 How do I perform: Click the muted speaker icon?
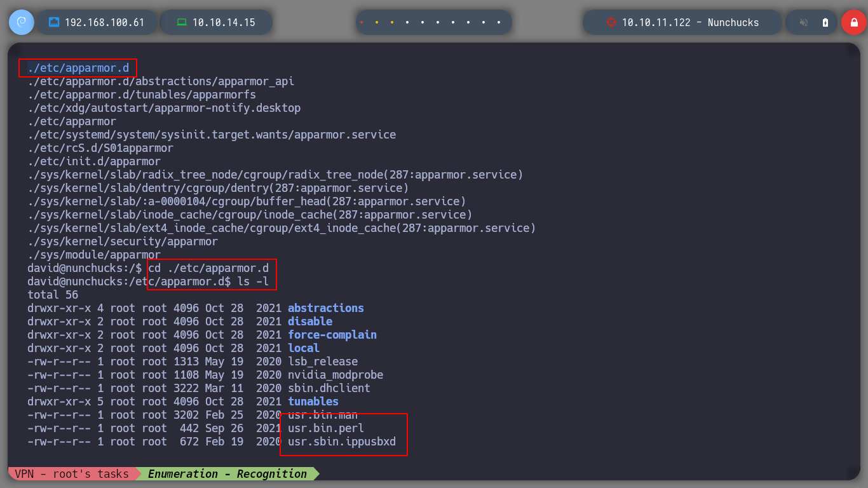804,22
